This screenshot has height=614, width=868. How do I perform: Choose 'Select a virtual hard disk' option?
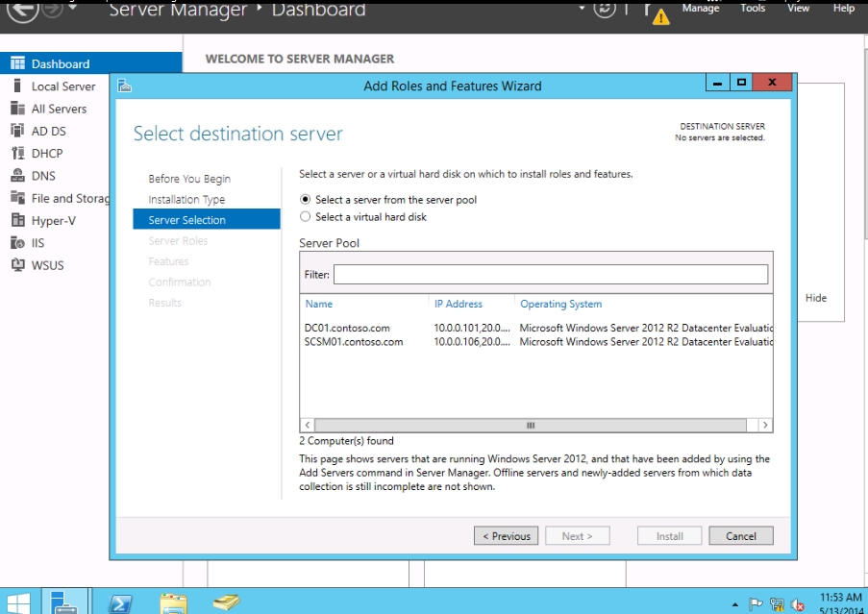coord(306,217)
